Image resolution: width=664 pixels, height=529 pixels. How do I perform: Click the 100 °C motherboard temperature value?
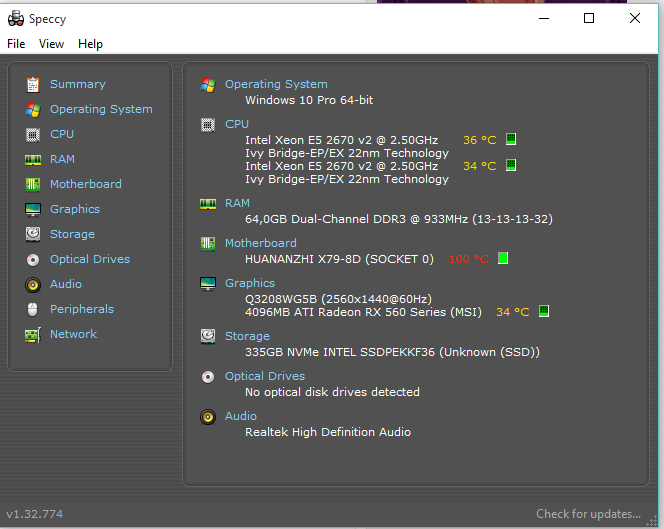click(x=468, y=259)
